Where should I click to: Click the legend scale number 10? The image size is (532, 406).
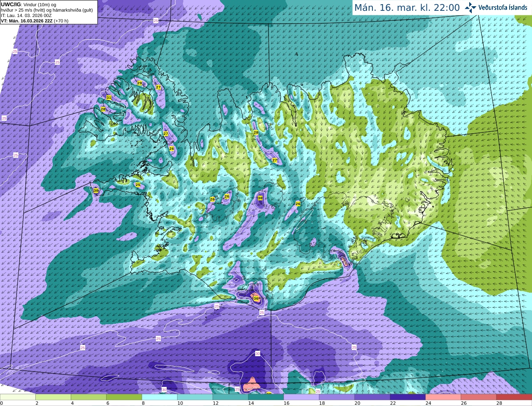tap(180, 403)
